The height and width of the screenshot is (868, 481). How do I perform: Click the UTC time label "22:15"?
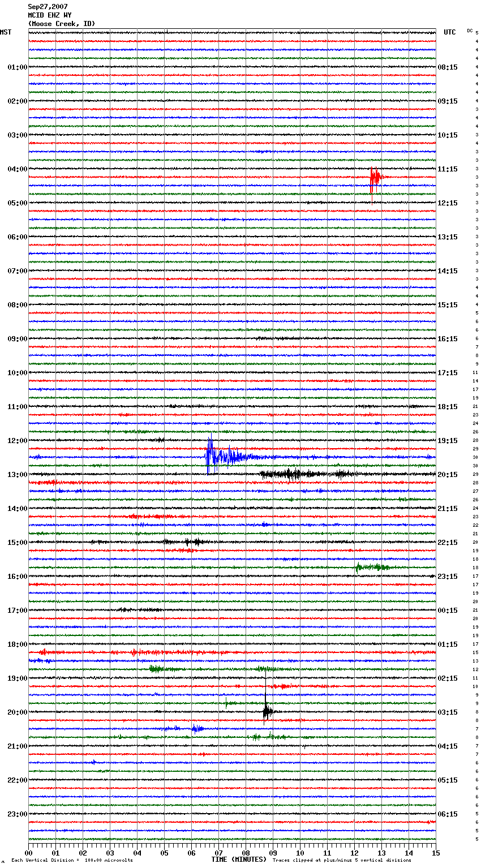(x=448, y=543)
